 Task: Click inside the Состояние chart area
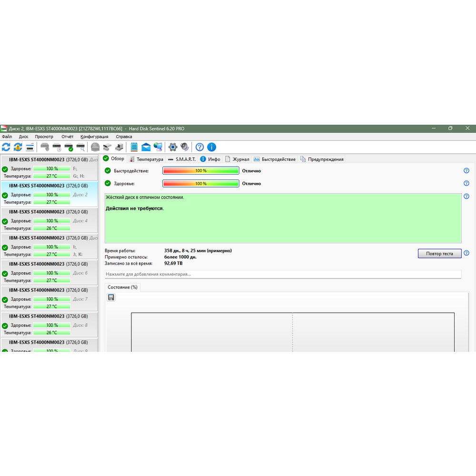(293, 332)
